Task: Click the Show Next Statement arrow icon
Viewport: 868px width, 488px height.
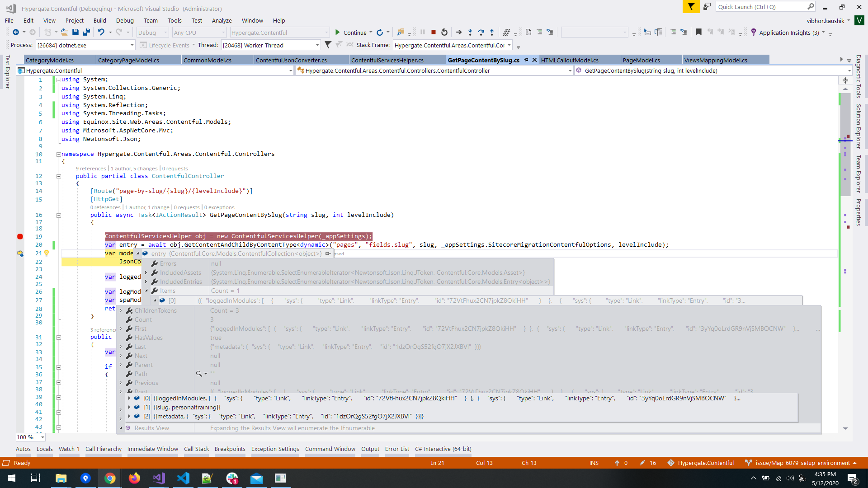Action: click(459, 32)
